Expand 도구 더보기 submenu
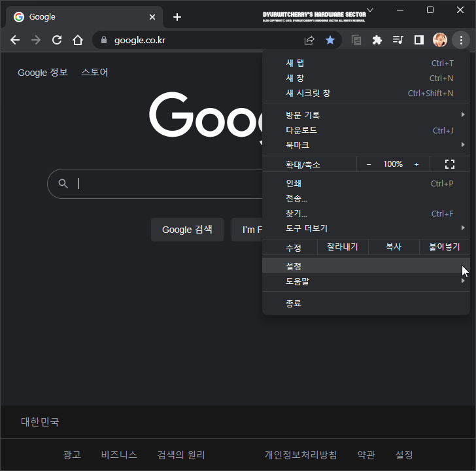Screen dimensions: 476x471 [366, 228]
